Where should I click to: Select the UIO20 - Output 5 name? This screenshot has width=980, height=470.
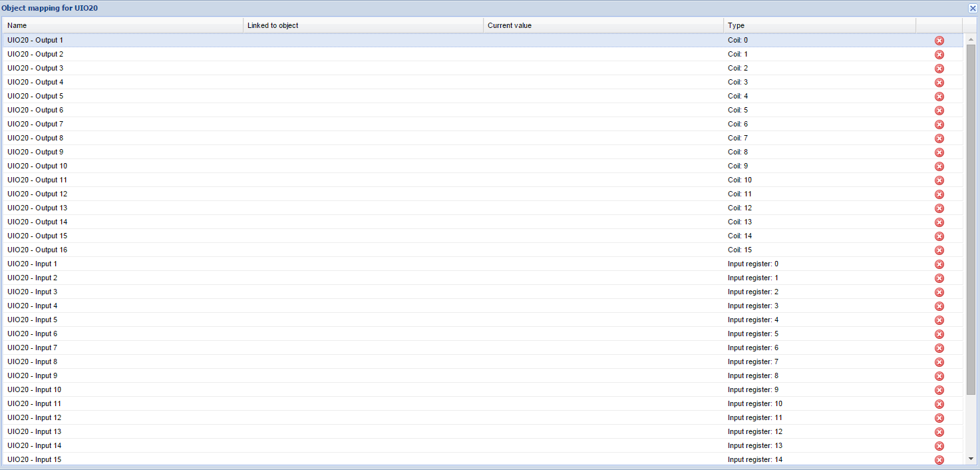pyautogui.click(x=35, y=97)
